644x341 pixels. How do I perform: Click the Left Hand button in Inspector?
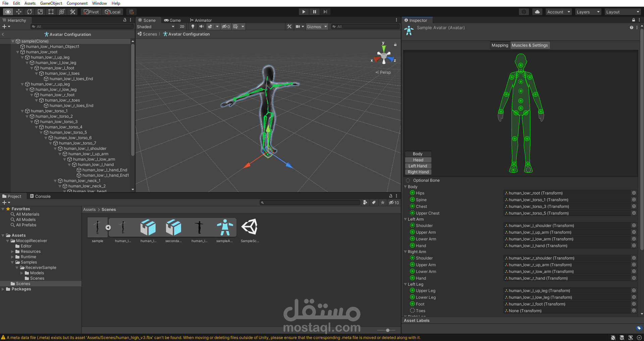point(418,166)
